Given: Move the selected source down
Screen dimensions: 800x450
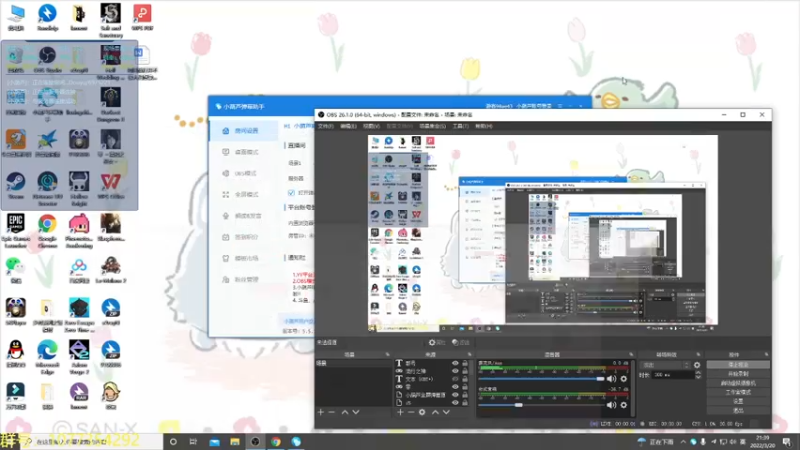Looking at the screenshot, I should pyautogui.click(x=446, y=412).
